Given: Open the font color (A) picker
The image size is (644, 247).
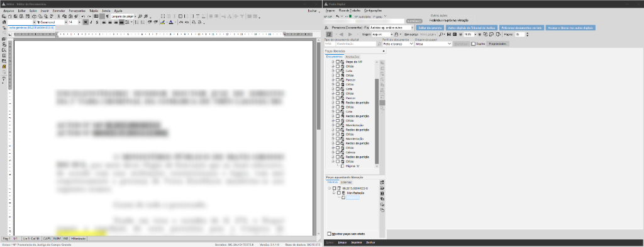Looking at the screenshot, I should point(171,22).
